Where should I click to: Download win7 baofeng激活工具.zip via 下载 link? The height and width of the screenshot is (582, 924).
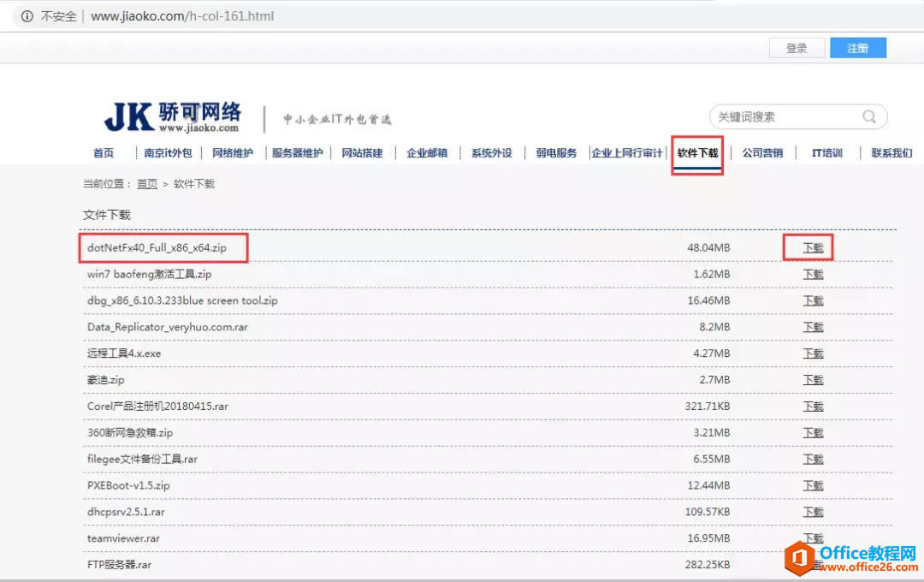pyautogui.click(x=814, y=275)
